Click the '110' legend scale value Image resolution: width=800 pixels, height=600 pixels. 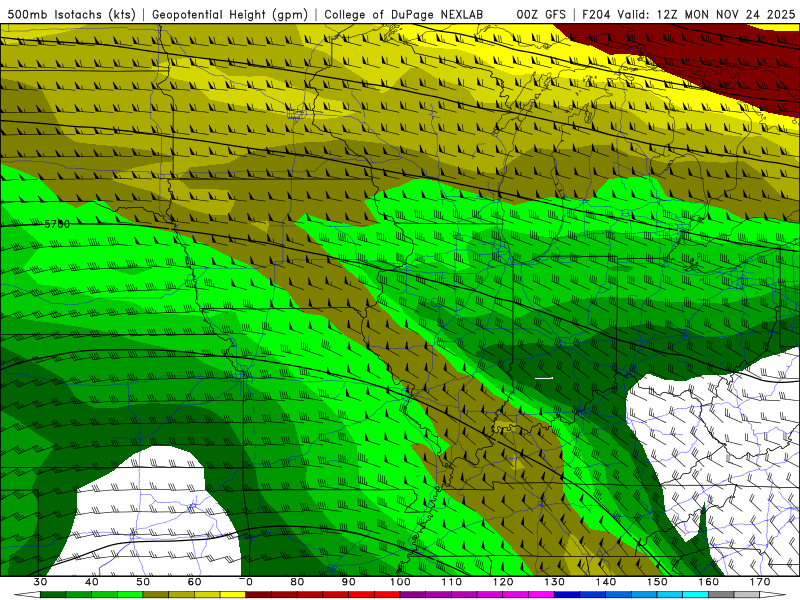pyautogui.click(x=452, y=582)
